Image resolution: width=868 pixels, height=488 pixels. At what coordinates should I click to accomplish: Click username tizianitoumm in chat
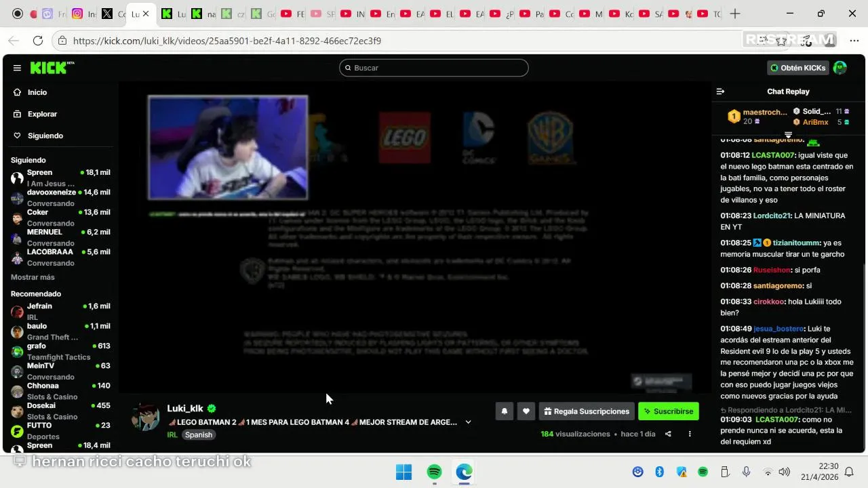click(x=796, y=243)
